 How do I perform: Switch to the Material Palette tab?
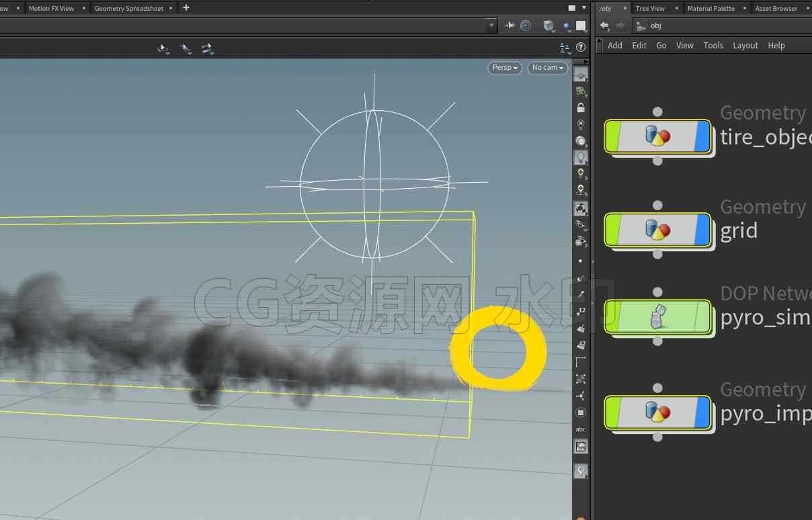point(711,9)
